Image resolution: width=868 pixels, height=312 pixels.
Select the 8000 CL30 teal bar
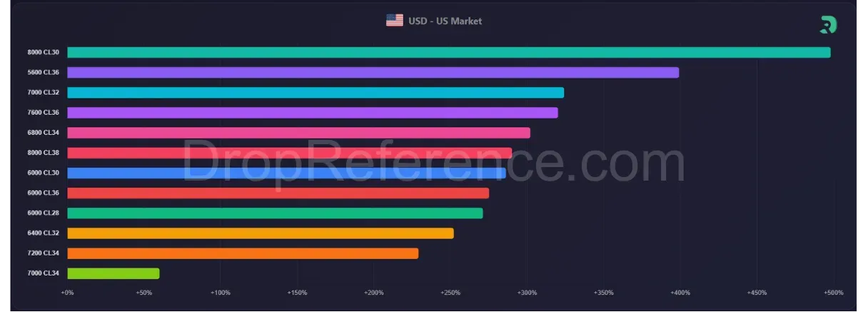[448, 52]
